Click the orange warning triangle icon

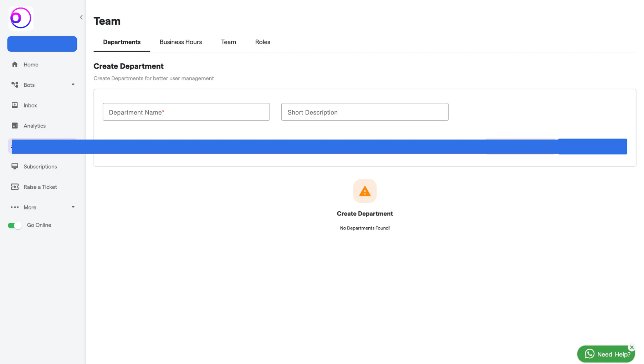[365, 191]
